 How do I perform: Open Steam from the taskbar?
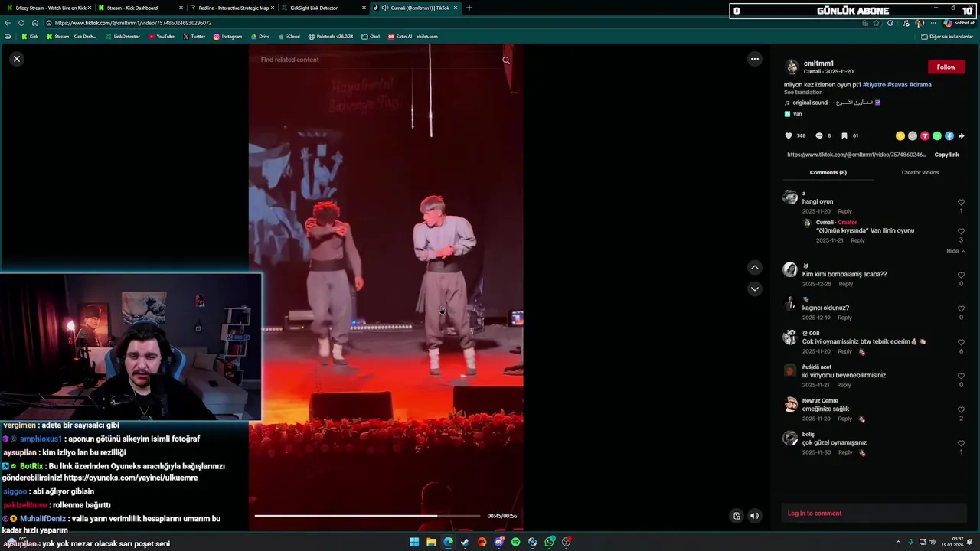coord(465,542)
